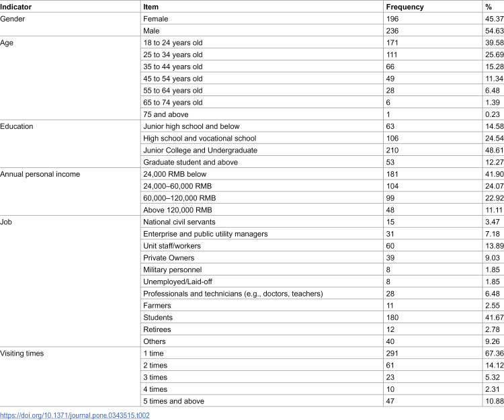This screenshot has height=420, width=504.
Task: Click the '75 and above' cell
Action: pyautogui.click(x=166, y=114)
